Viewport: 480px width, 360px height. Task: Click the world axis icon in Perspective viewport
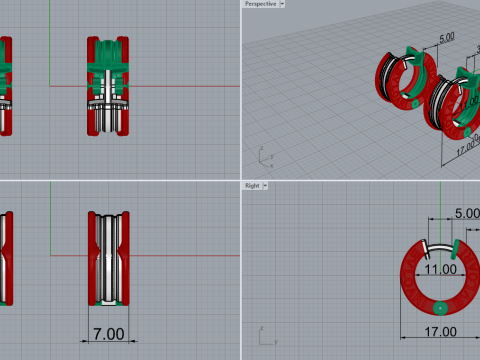[266, 157]
